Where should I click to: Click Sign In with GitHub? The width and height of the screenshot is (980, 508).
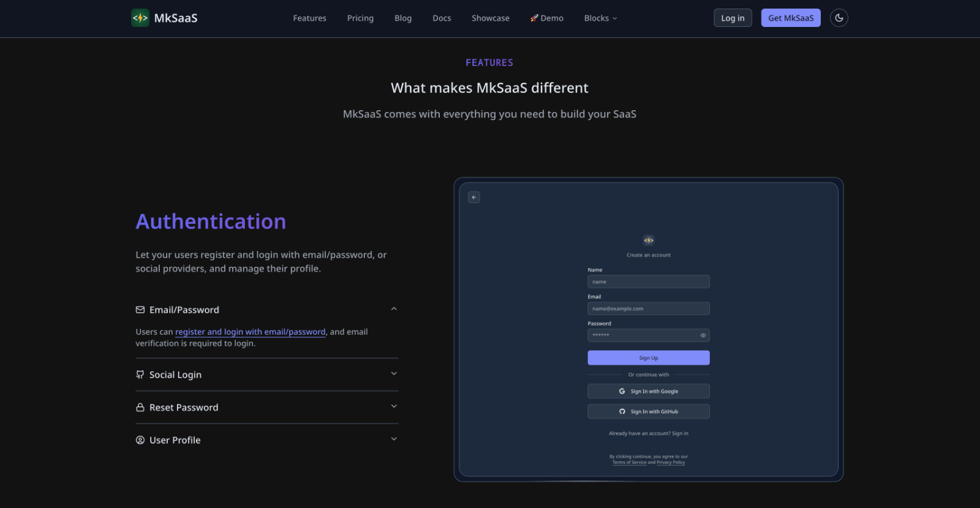pos(649,411)
